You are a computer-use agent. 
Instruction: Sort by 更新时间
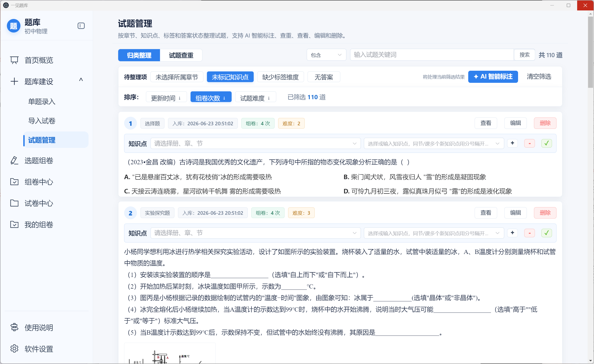pos(166,97)
